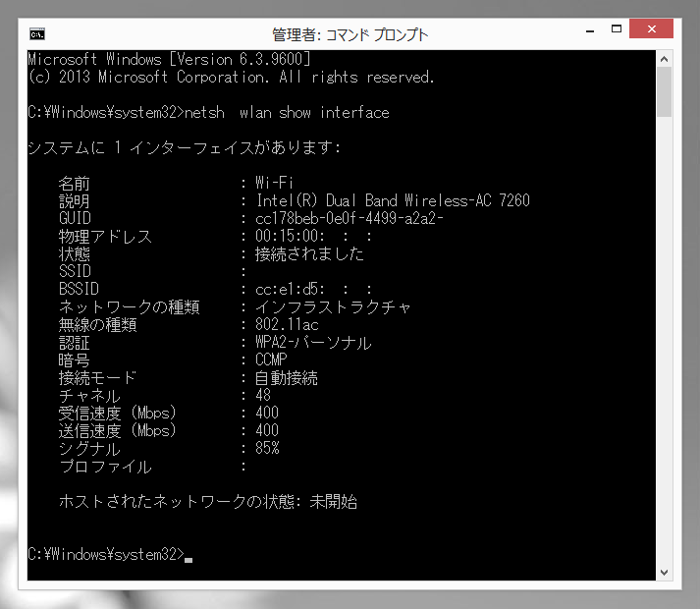Maximize the command prompt window
Viewport: 700px width, 609px height.
coord(617,29)
